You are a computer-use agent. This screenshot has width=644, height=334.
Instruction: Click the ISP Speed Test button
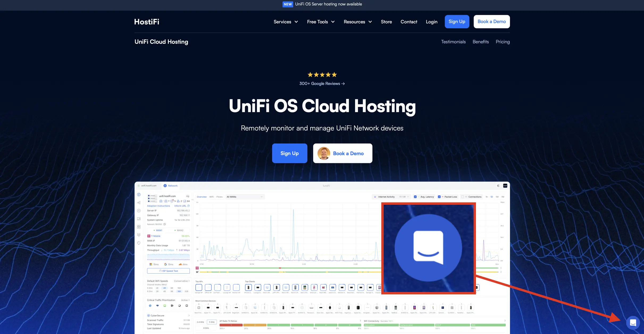pos(168,271)
